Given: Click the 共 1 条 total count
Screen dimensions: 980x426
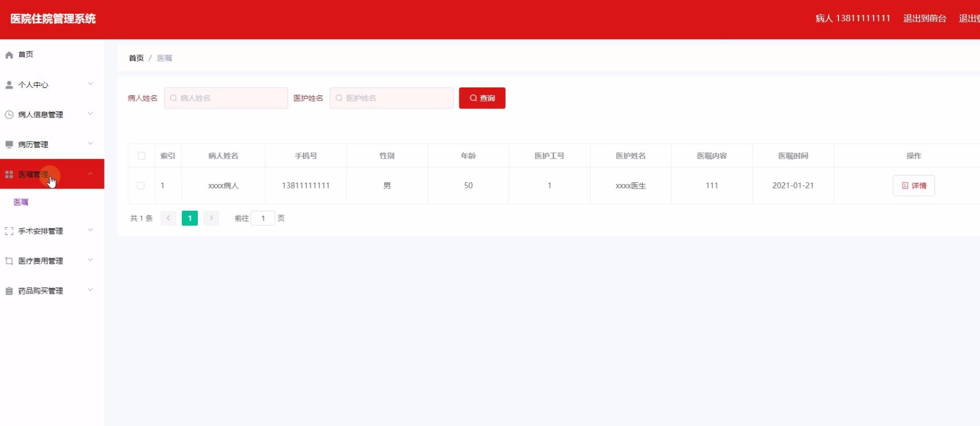Looking at the screenshot, I should (x=142, y=218).
